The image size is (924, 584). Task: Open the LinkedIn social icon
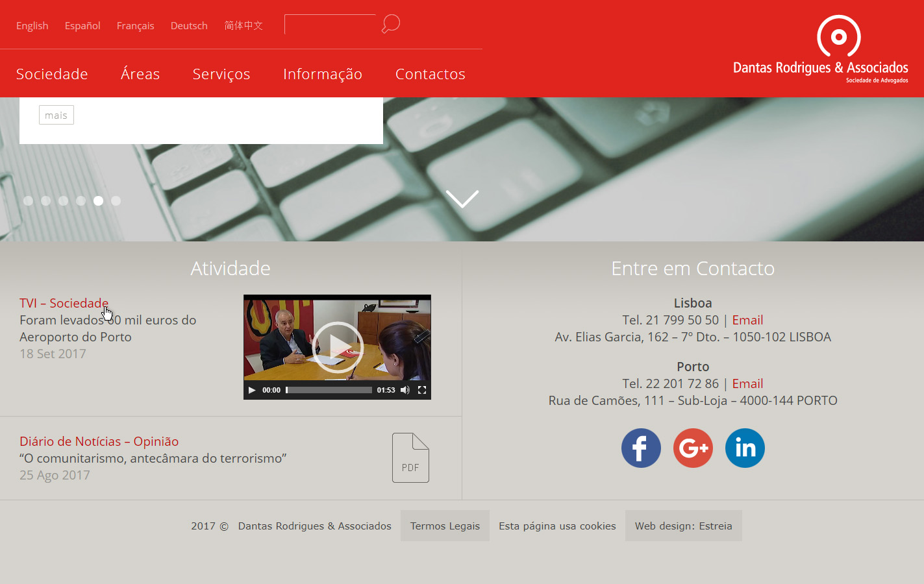pyautogui.click(x=745, y=448)
